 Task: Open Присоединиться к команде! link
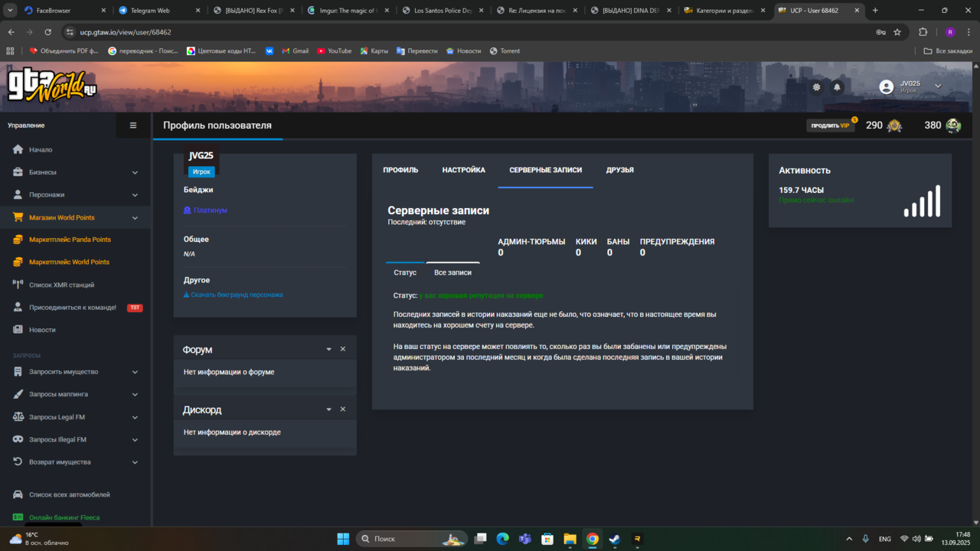click(73, 308)
